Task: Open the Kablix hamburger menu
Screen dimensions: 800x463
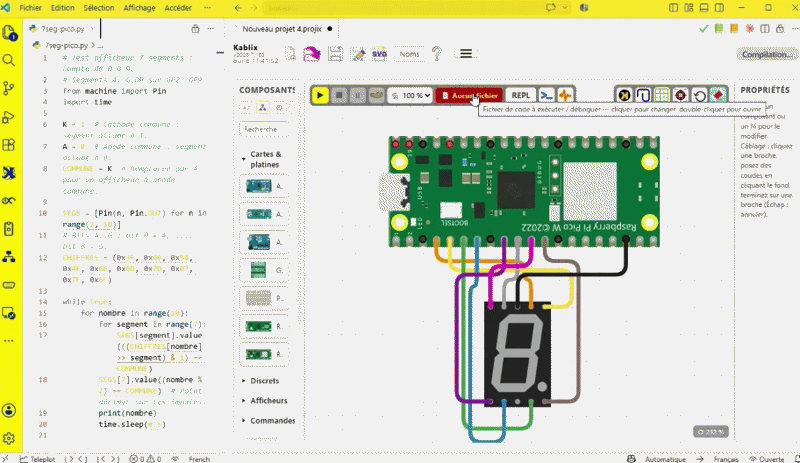Action: pos(466,54)
